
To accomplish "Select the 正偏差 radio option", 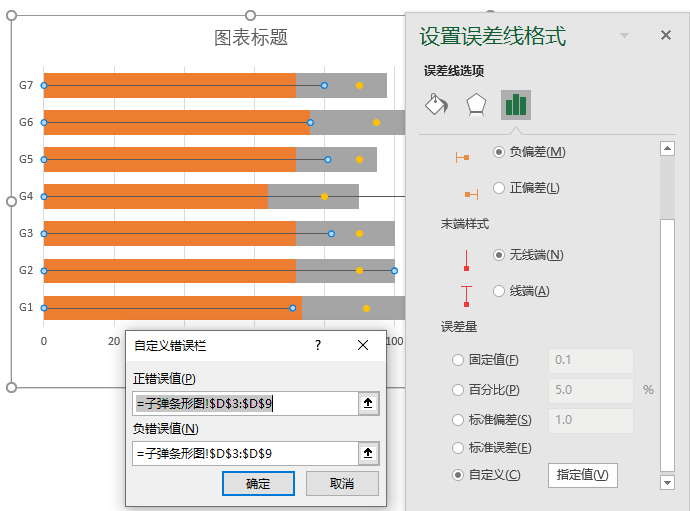I will tap(499, 187).
